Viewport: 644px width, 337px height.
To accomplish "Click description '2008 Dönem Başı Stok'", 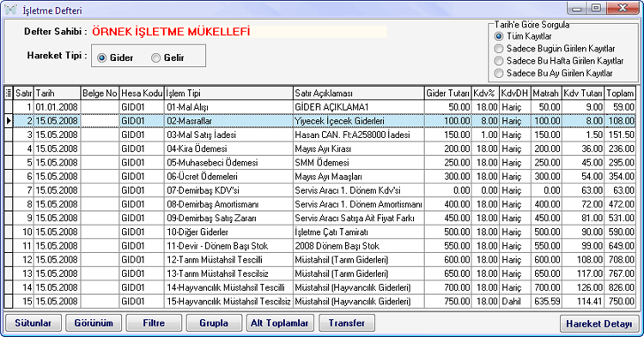I will tap(359, 246).
